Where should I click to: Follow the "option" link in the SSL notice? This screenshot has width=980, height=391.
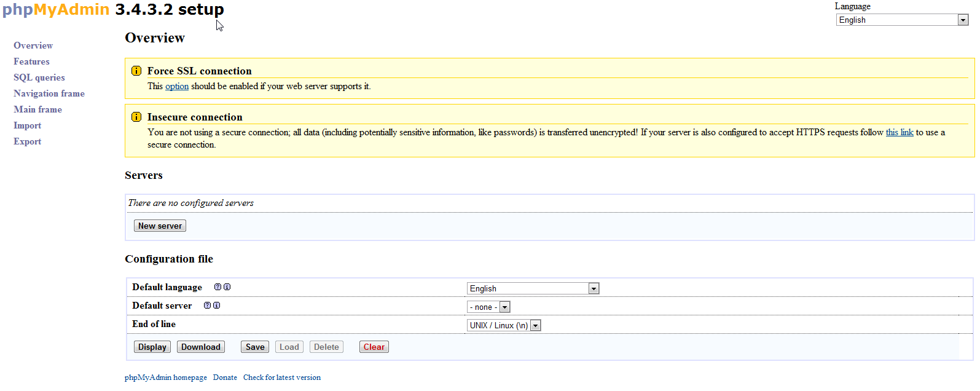tap(177, 86)
